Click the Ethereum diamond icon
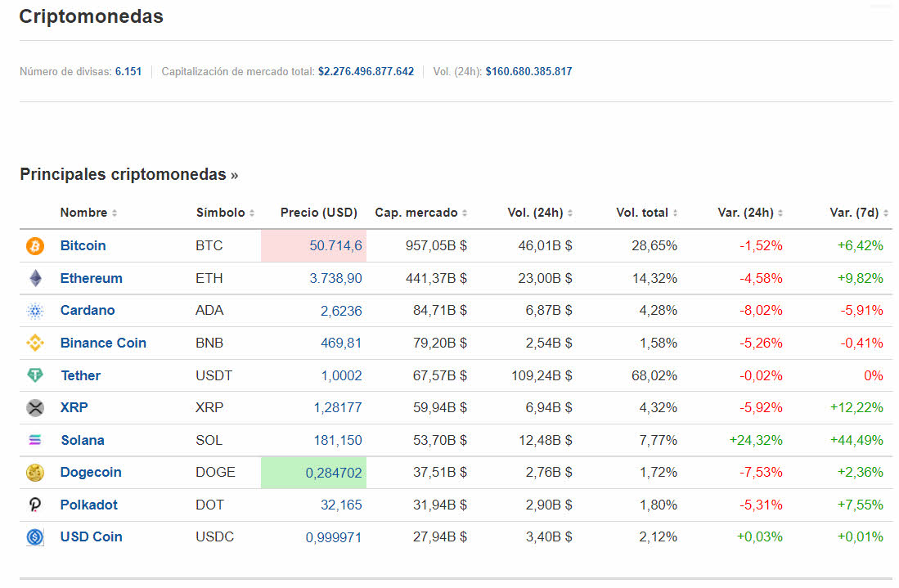Viewport: 899px width, 588px height. click(35, 279)
